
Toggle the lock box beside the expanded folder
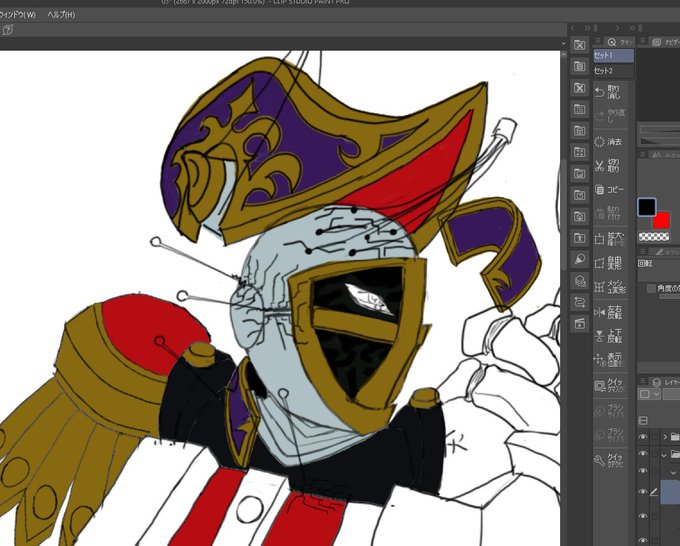tap(654, 454)
